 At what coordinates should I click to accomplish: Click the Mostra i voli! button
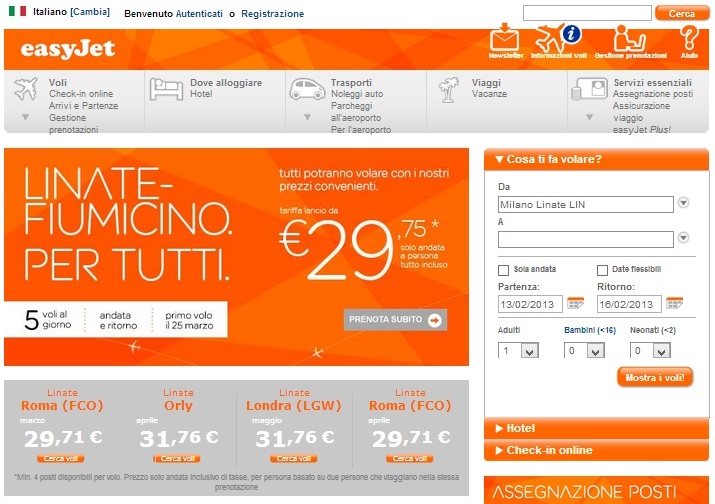[x=655, y=378]
